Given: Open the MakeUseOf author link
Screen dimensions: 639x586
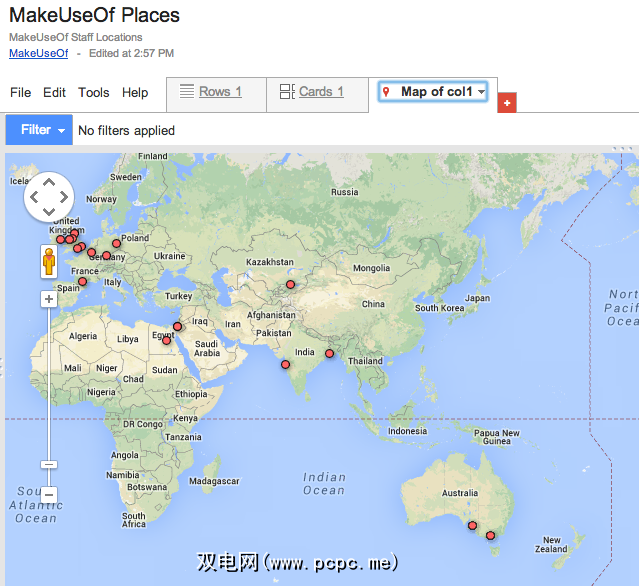Looking at the screenshot, I should 39,53.
